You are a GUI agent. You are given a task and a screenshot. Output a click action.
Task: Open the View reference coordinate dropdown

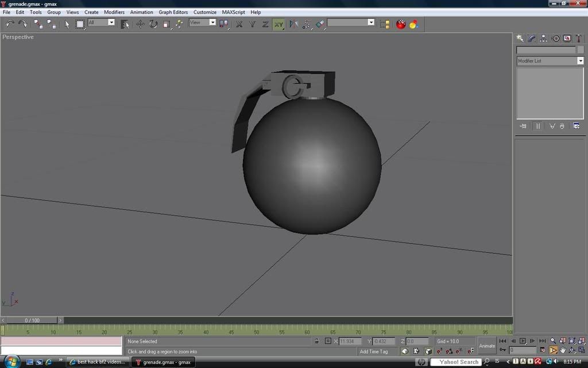(212, 22)
